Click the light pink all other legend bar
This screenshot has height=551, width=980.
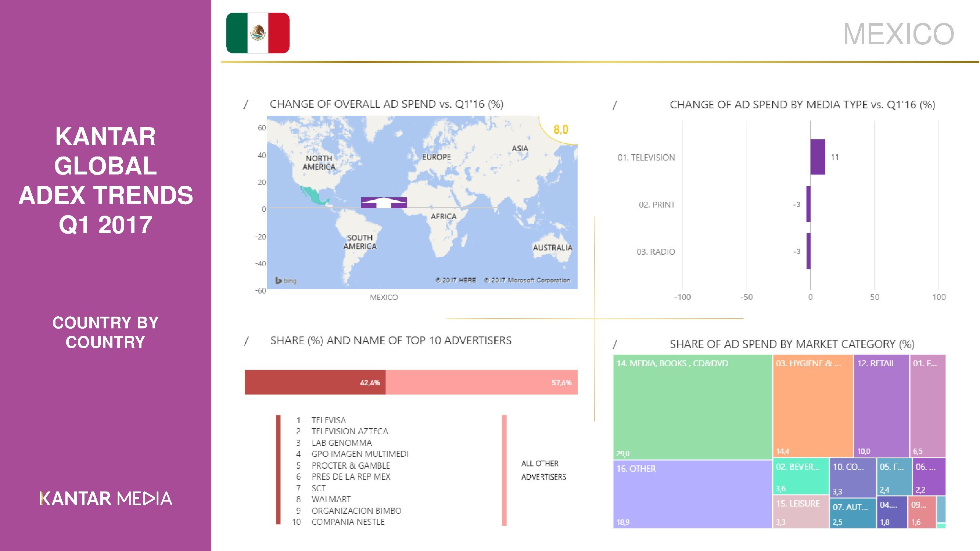[x=504, y=470]
